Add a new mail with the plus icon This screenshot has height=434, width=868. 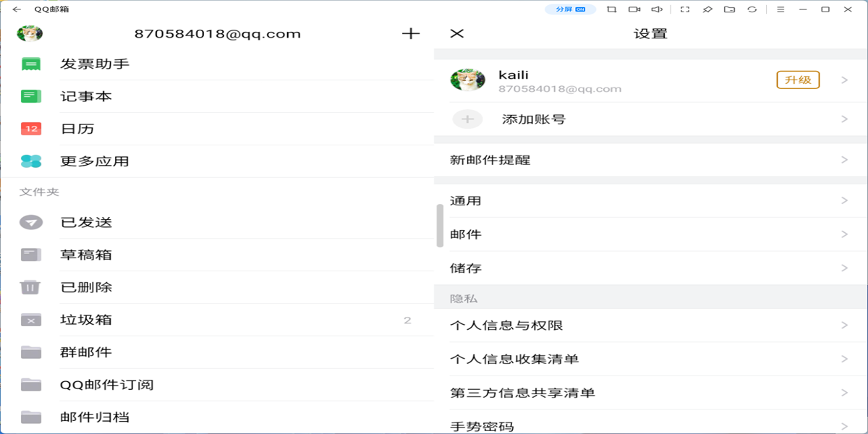(410, 33)
